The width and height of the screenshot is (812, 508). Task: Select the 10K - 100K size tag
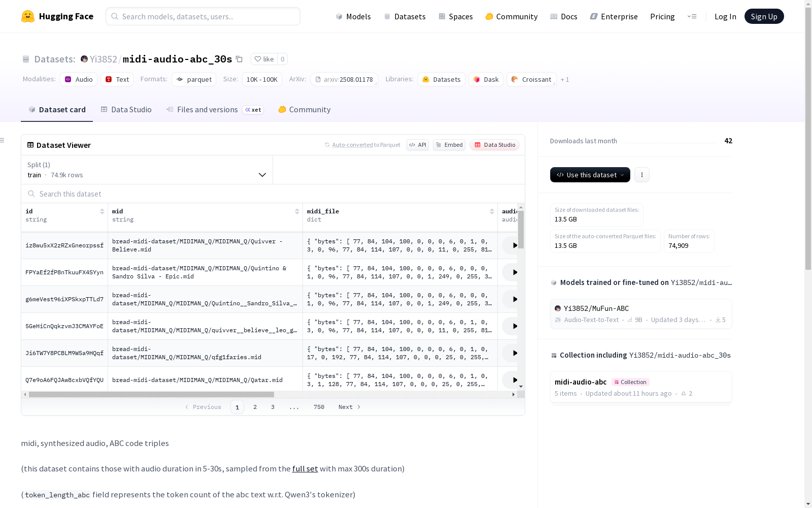tap(262, 79)
